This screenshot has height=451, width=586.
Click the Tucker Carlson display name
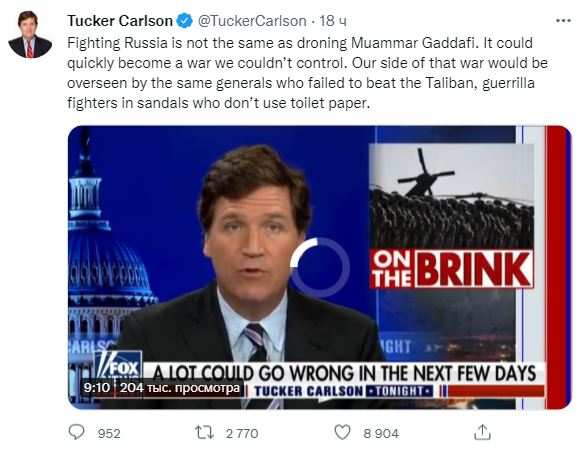pyautogui.click(x=120, y=21)
